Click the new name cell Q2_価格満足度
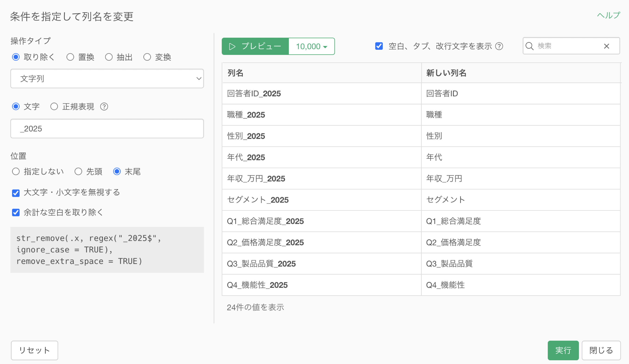 [521, 242]
